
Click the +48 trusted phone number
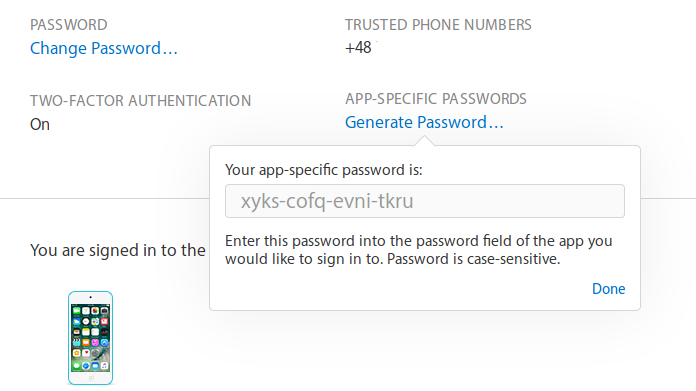tap(358, 47)
